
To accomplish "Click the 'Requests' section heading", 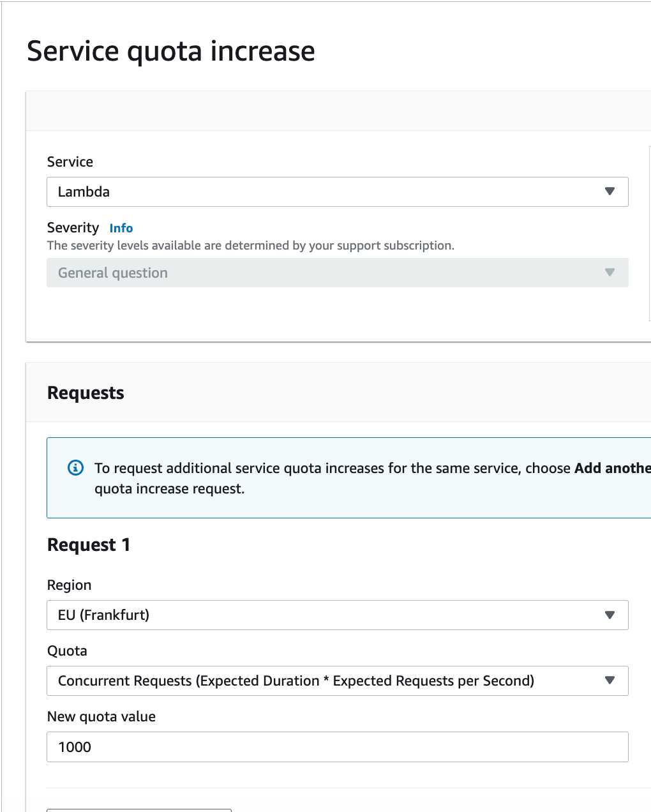I will tap(86, 393).
